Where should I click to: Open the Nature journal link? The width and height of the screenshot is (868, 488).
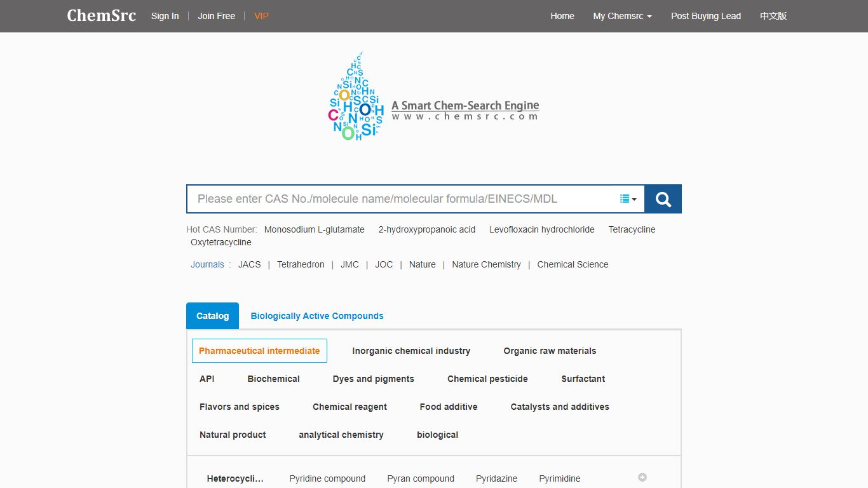pyautogui.click(x=423, y=264)
